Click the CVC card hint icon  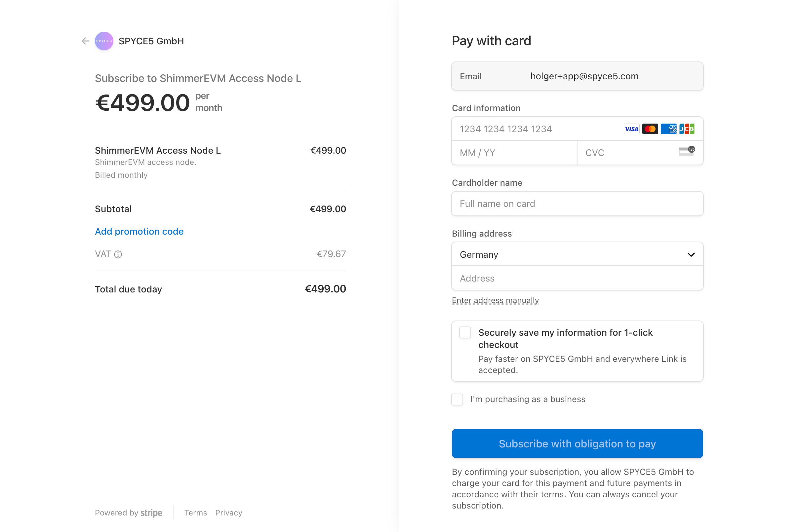pyautogui.click(x=686, y=151)
